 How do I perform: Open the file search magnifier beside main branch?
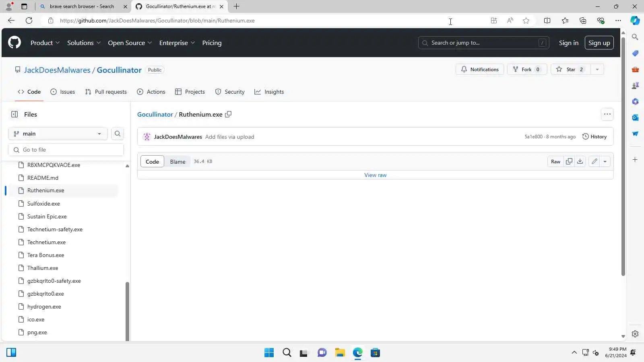118,134
